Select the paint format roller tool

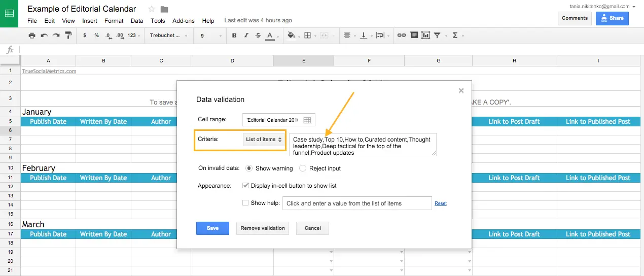[69, 36]
